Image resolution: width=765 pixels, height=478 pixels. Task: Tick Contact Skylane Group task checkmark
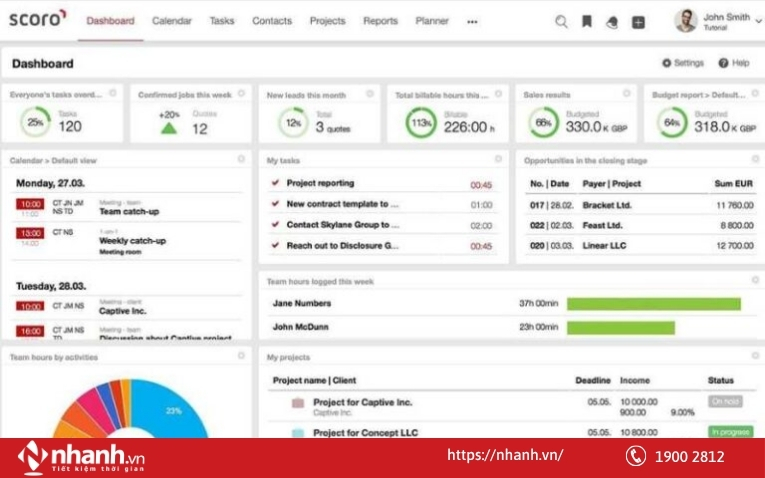(275, 224)
